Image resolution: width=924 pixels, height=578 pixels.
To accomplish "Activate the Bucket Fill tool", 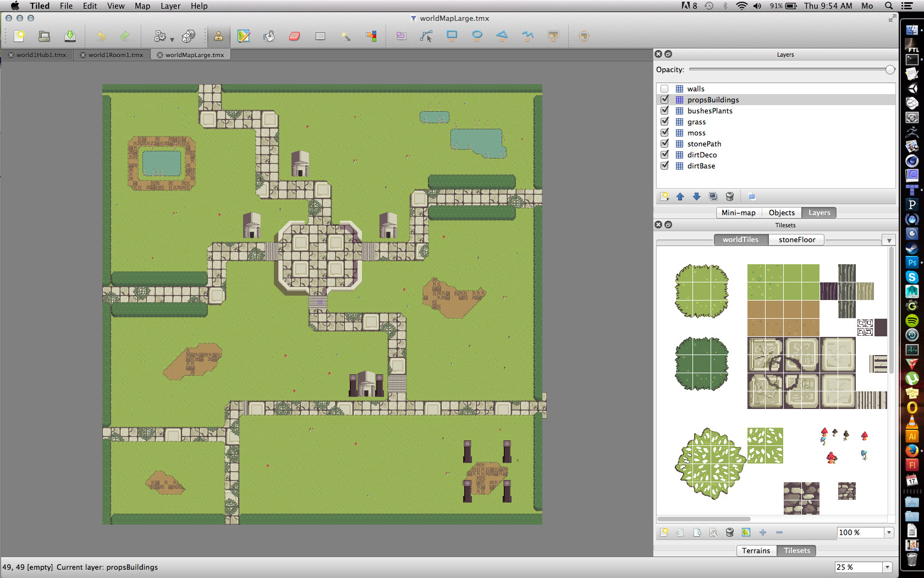I will pos(269,36).
